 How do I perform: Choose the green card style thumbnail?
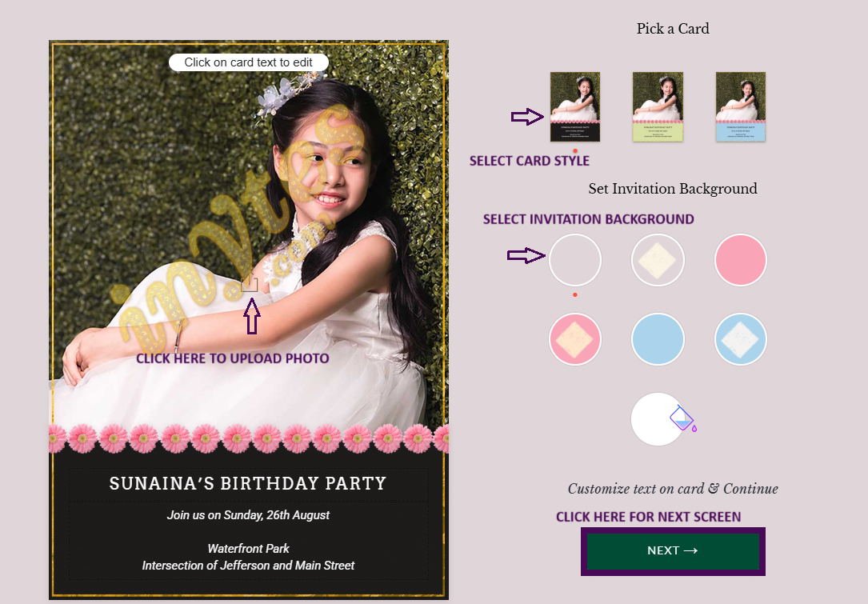coord(658,106)
